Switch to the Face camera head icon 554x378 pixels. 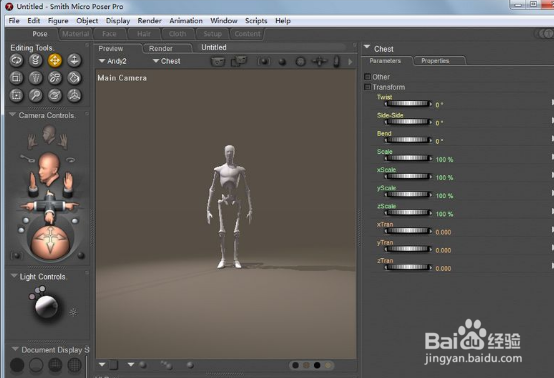pyautogui.click(x=49, y=135)
